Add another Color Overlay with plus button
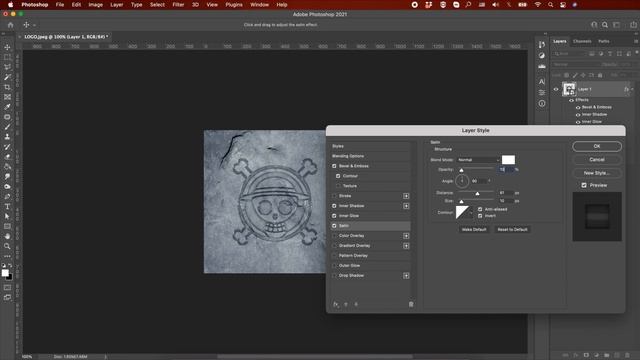This screenshot has height=360, width=640. [x=406, y=236]
